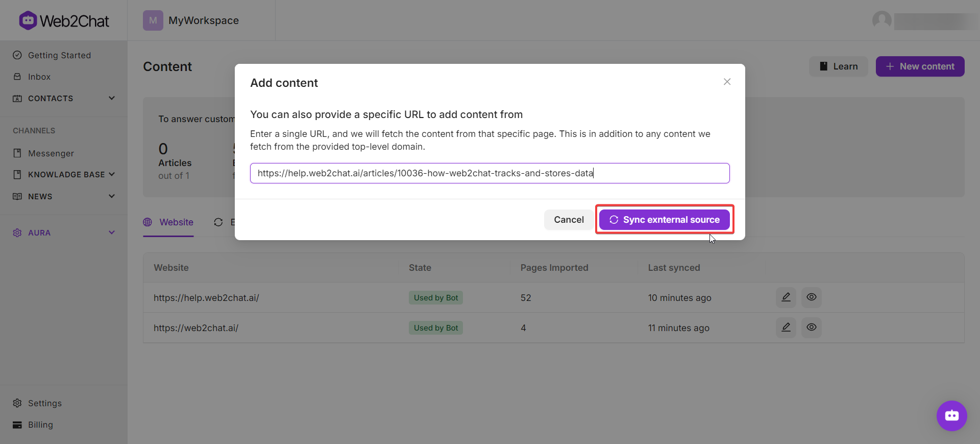This screenshot has width=980, height=444.
Task: Click the Knowledge Base book icon
Action: coord(17,175)
